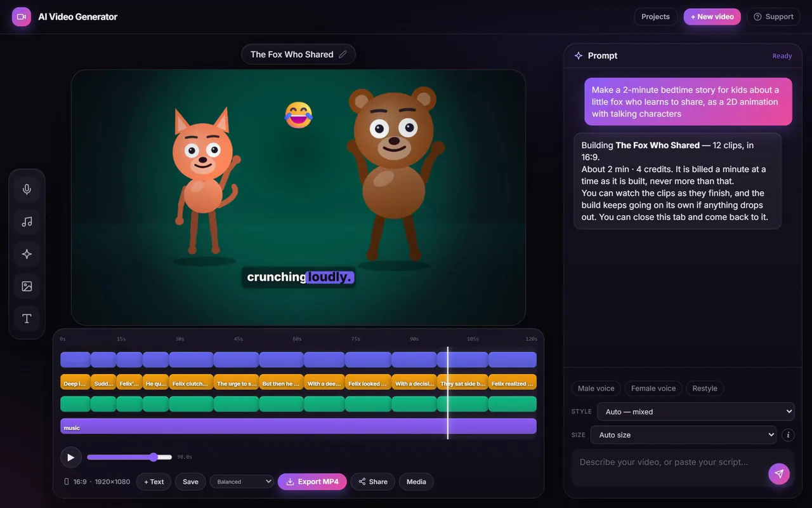Choose the Female voice option
This screenshot has width=812, height=508.
click(653, 389)
